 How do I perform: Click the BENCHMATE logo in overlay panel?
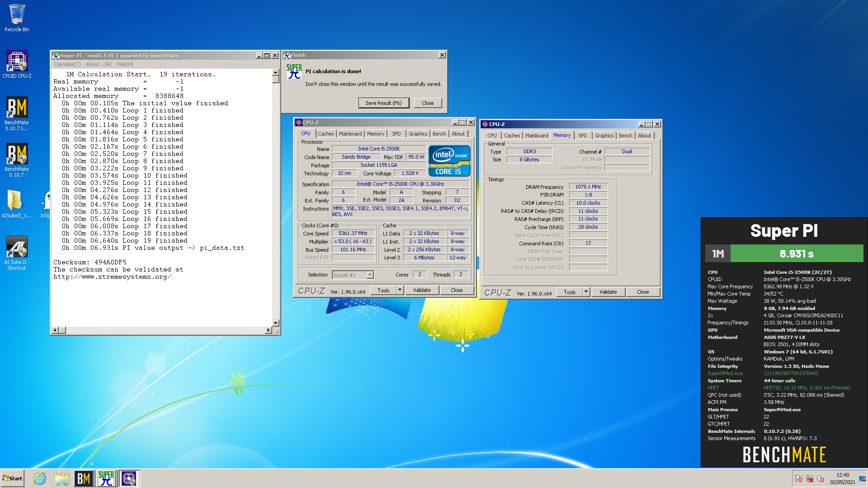click(784, 455)
